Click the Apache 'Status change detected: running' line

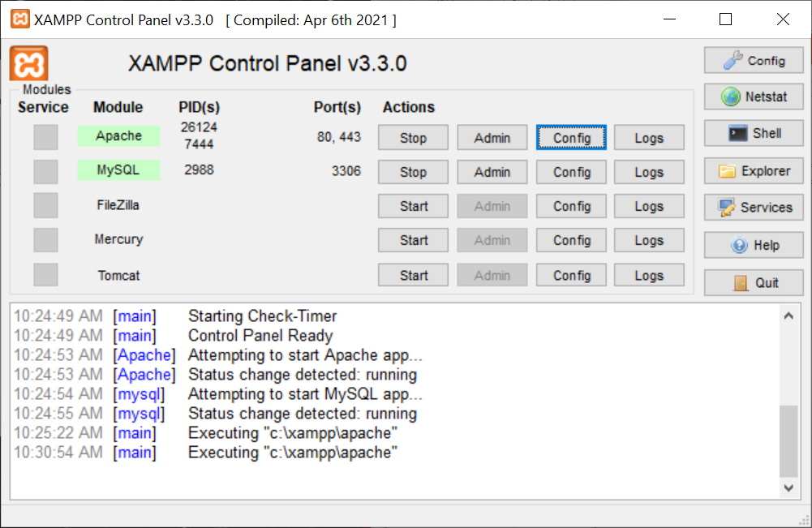point(303,374)
